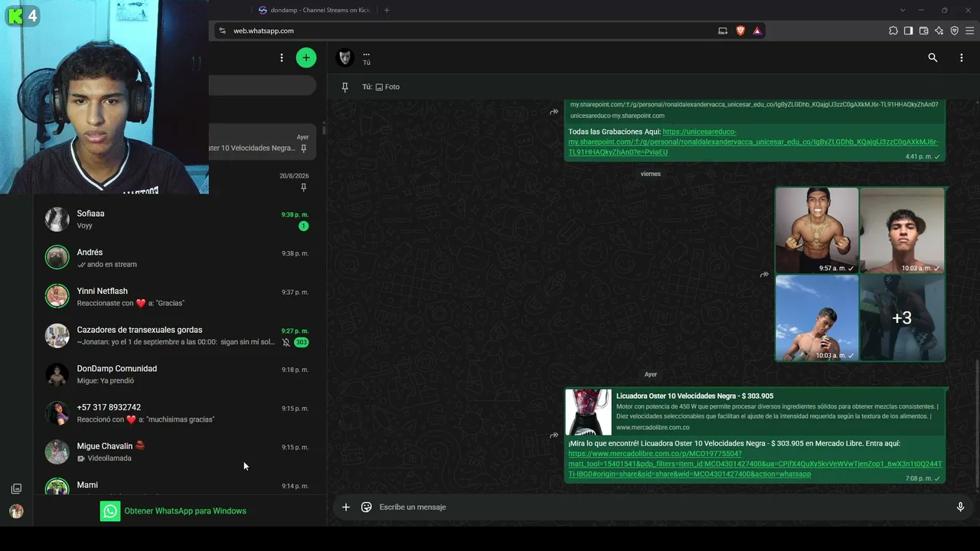Open the unicesareduco SharePoint link after Todas las Grabaciones

(x=753, y=142)
